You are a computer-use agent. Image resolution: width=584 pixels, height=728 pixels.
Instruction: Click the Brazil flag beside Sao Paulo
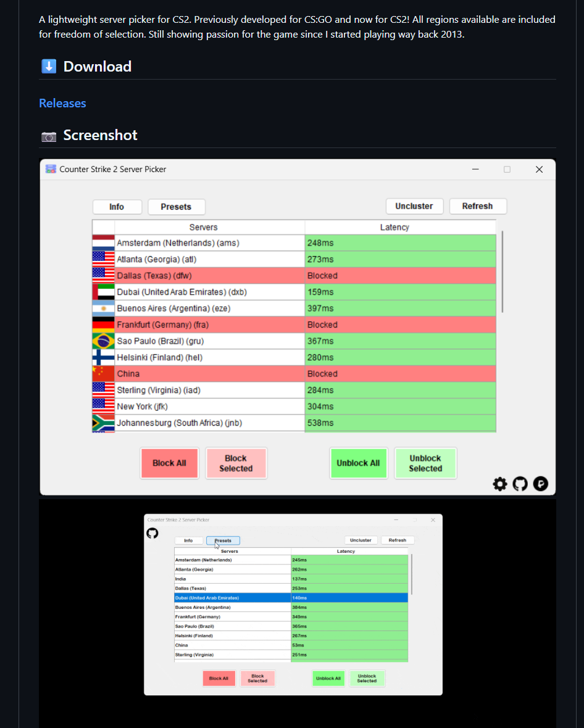coord(103,341)
